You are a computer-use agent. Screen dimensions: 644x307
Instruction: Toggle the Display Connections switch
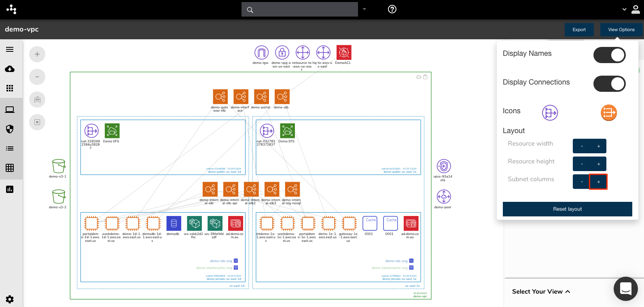coord(609,84)
